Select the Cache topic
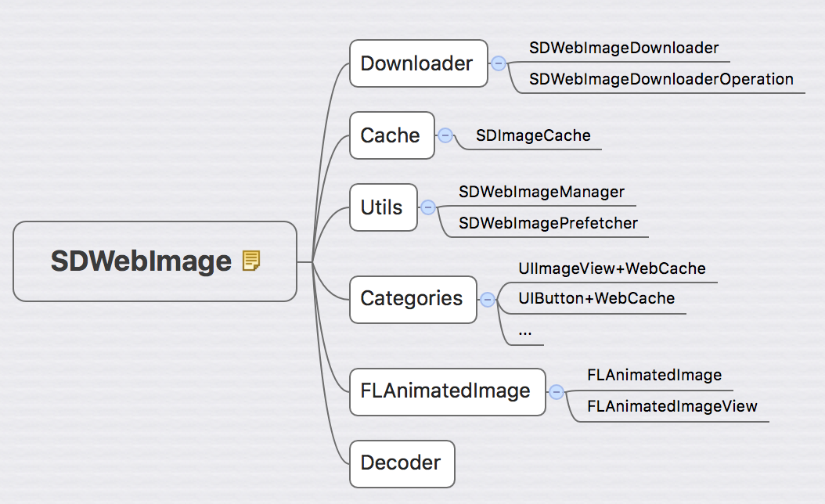The height and width of the screenshot is (504, 825). [392, 135]
